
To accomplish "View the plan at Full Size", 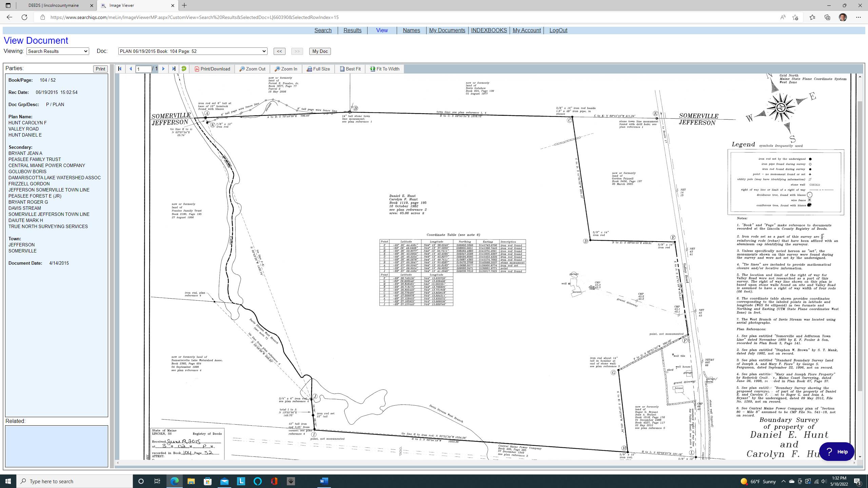I will pos(318,69).
